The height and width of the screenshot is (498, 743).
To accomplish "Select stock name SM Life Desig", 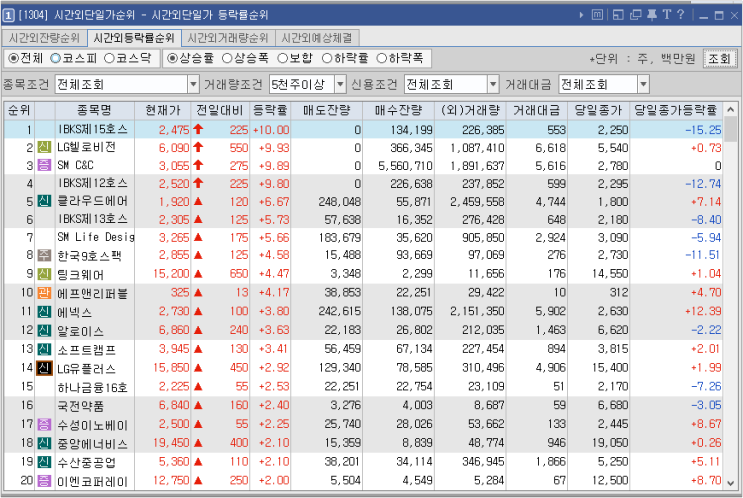I will coord(95,237).
